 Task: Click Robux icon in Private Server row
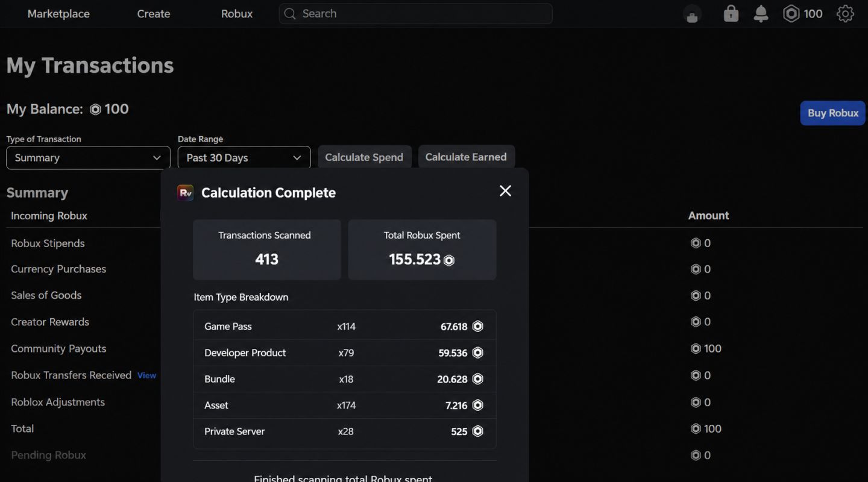(x=478, y=431)
